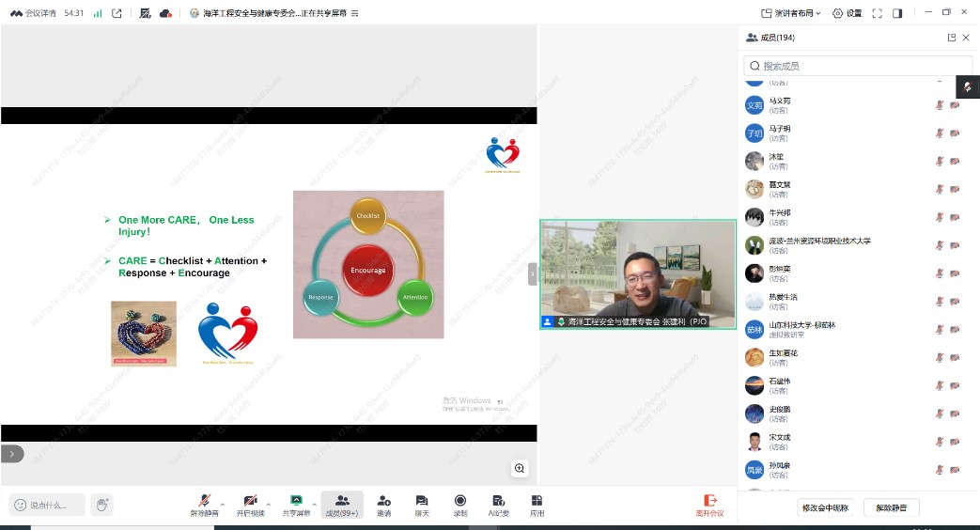Expand microphone options arrow beside unmute
Screen dimensions: 980x530
(224, 502)
